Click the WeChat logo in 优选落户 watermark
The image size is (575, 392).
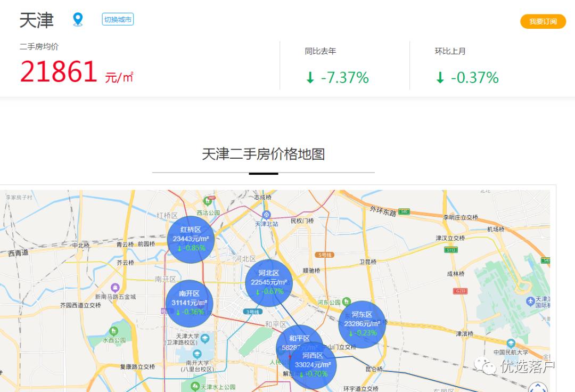(485, 365)
